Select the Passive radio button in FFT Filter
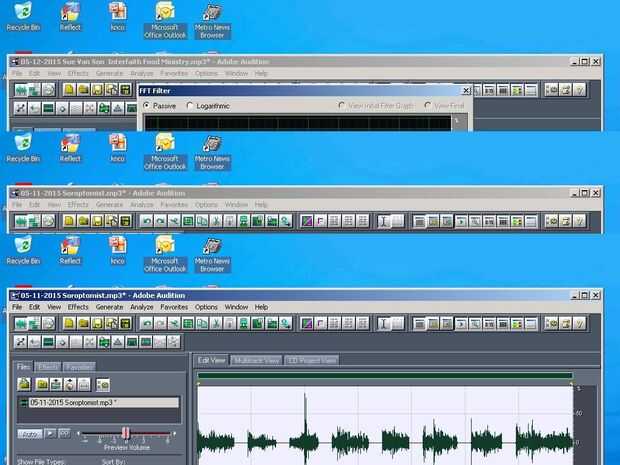This screenshot has height=465, width=620. coord(147,106)
